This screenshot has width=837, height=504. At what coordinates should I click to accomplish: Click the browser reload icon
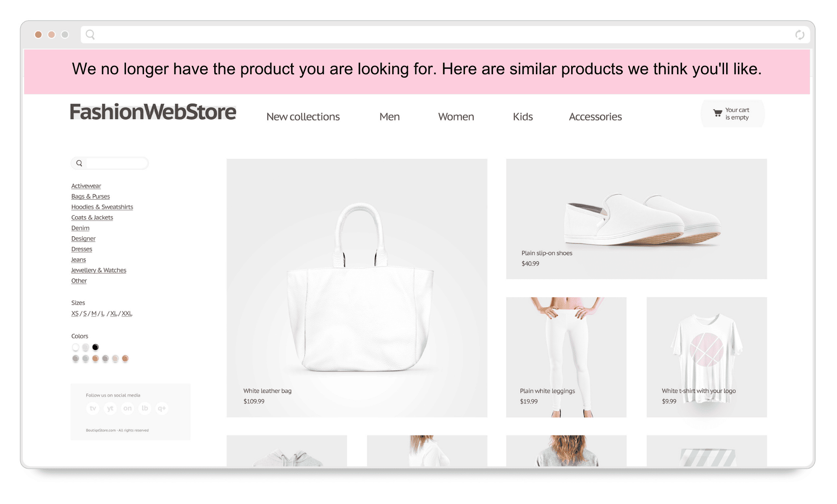pos(800,35)
